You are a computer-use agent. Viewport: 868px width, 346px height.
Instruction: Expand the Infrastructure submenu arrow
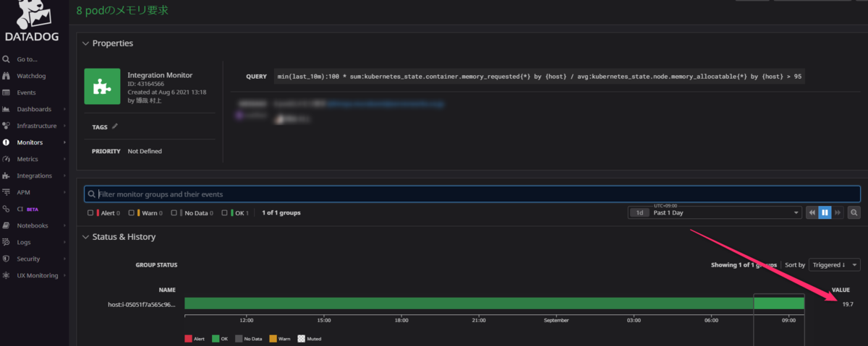click(64, 126)
